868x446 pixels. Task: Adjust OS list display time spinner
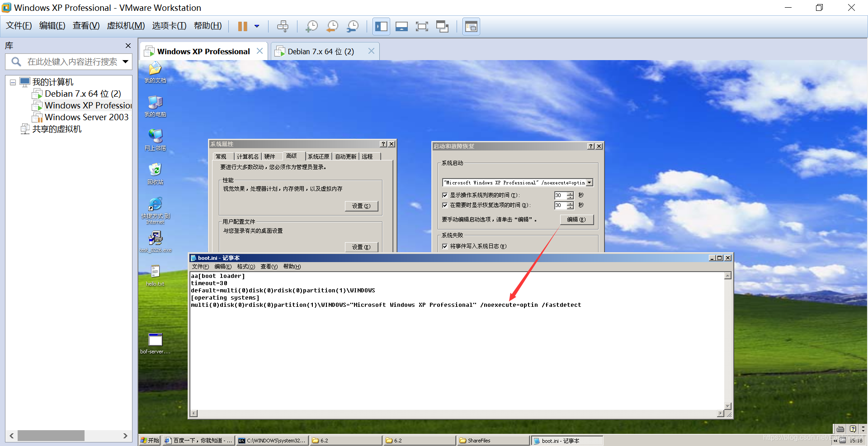point(570,195)
